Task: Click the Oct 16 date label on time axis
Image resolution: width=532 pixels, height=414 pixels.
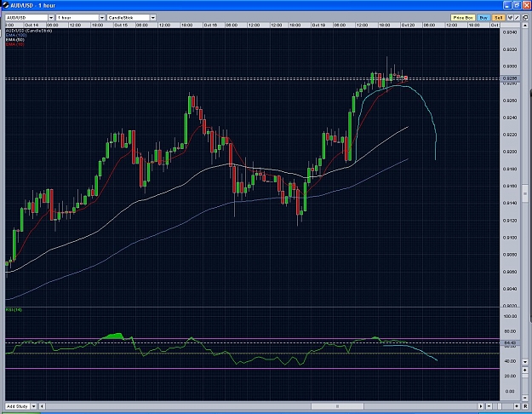Action: [210, 26]
